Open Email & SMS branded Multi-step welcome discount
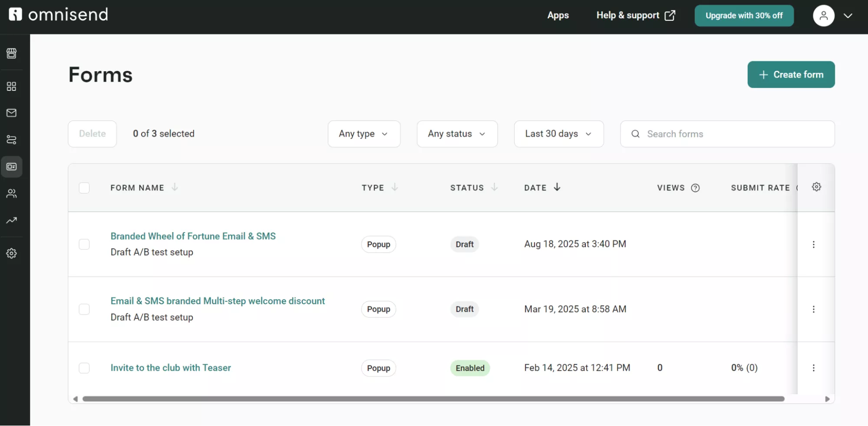Viewport: 868px width, 426px height. pyautogui.click(x=218, y=301)
